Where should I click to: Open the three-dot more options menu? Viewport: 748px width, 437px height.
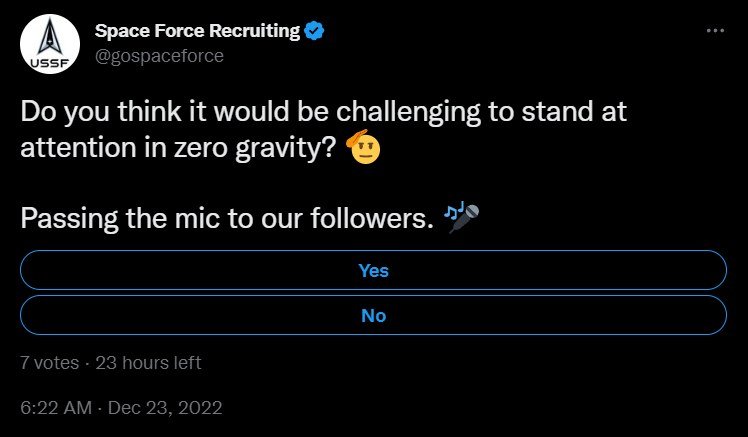click(715, 31)
